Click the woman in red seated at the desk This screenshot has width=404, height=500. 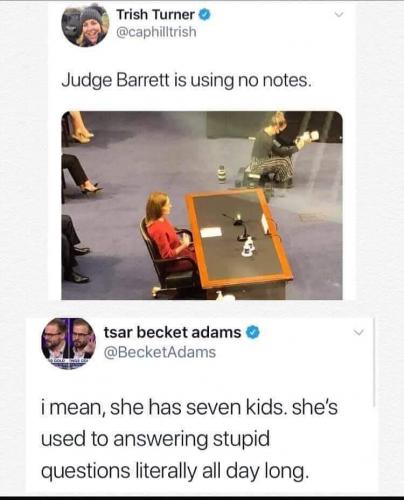pyautogui.click(x=168, y=230)
